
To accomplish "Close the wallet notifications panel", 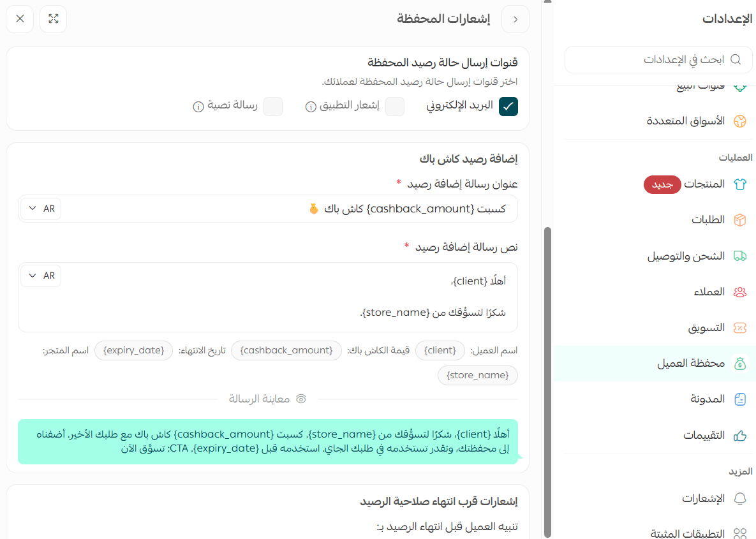I will (20, 18).
